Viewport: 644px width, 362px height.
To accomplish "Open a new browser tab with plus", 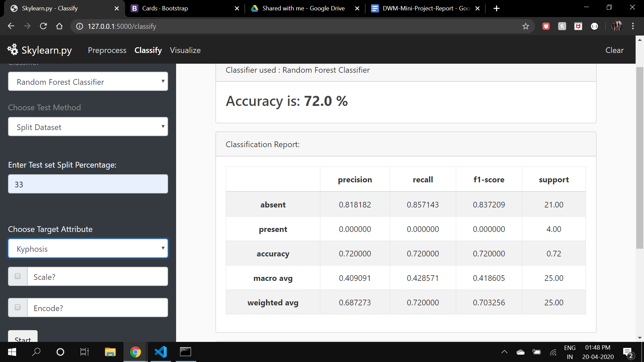I will click(497, 8).
